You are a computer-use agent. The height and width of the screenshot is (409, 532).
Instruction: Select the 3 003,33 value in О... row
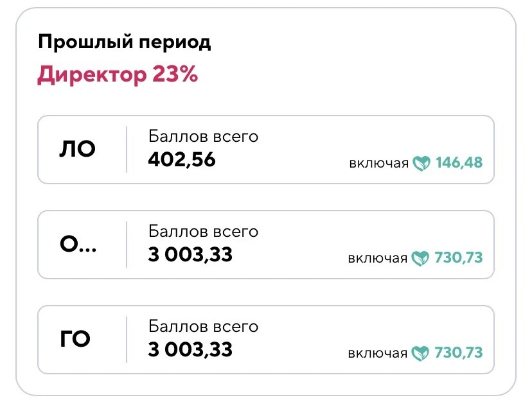tap(190, 254)
